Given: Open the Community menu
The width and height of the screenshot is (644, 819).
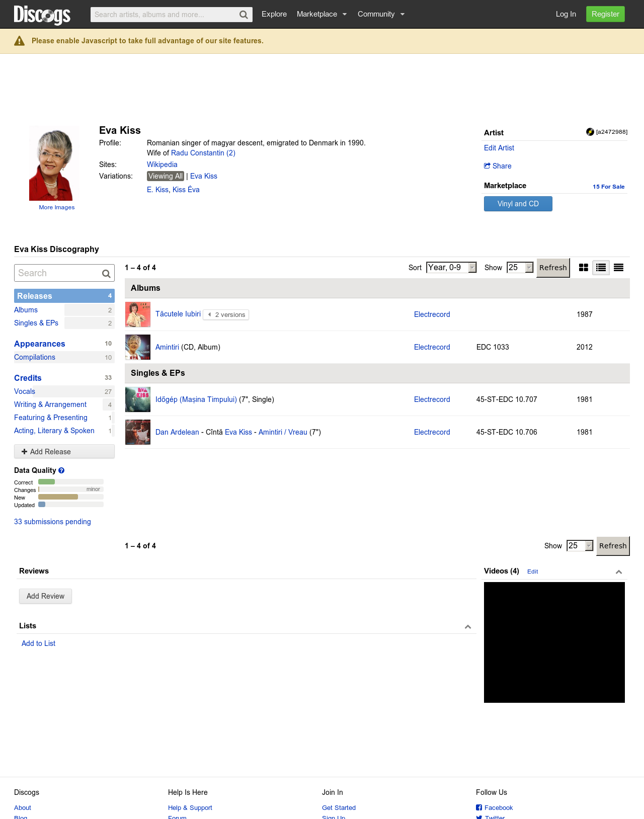Looking at the screenshot, I should pos(381,14).
